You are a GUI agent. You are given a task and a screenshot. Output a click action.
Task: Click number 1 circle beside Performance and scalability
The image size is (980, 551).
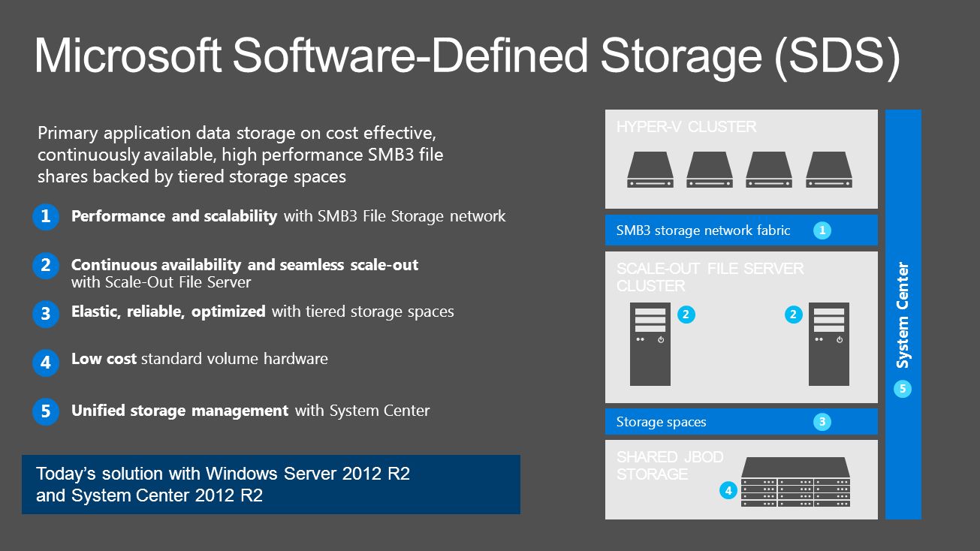46,217
